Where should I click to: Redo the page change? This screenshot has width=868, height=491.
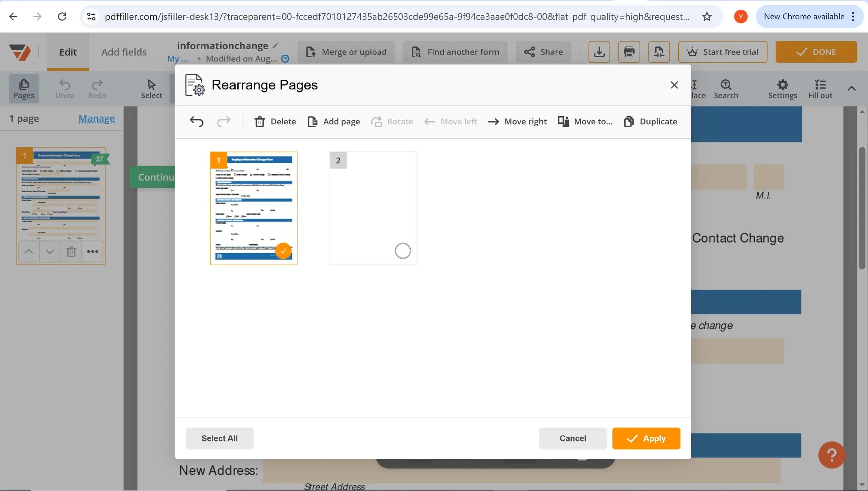[224, 121]
